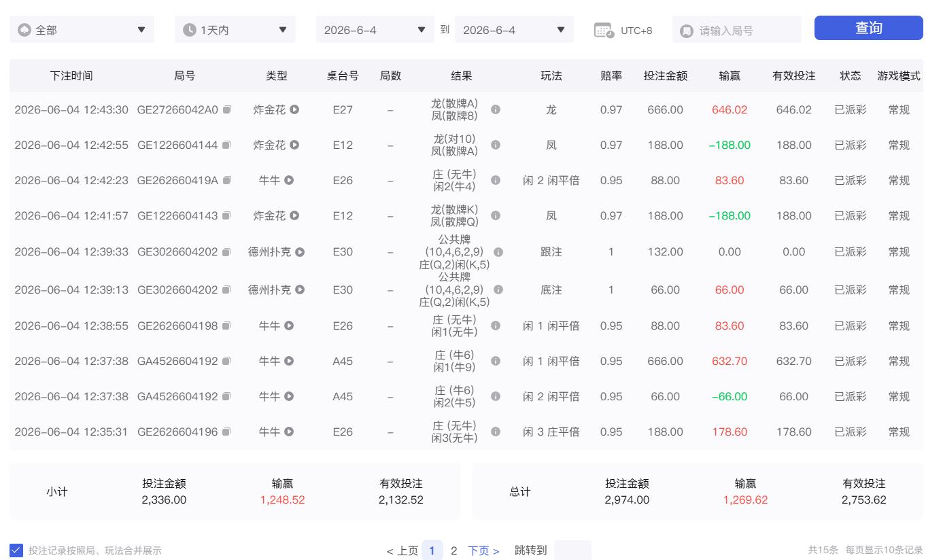Click subtotal 输赢 value 1,248.52

[x=282, y=500]
